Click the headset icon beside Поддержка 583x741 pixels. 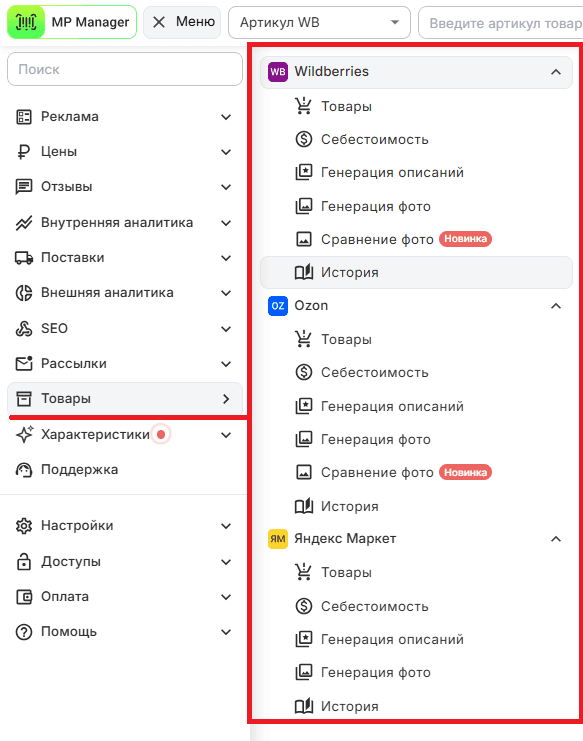coord(24,470)
